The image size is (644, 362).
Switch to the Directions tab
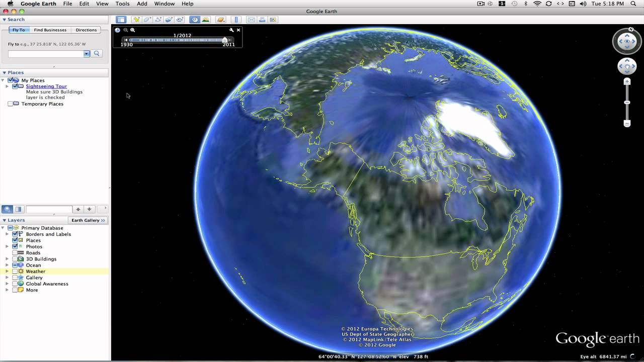(86, 30)
